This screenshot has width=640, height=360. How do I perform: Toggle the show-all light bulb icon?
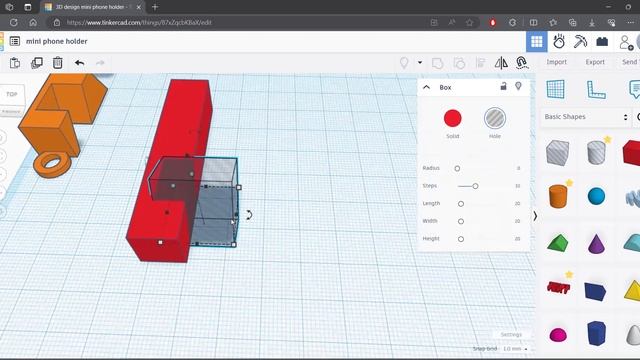coord(404,63)
